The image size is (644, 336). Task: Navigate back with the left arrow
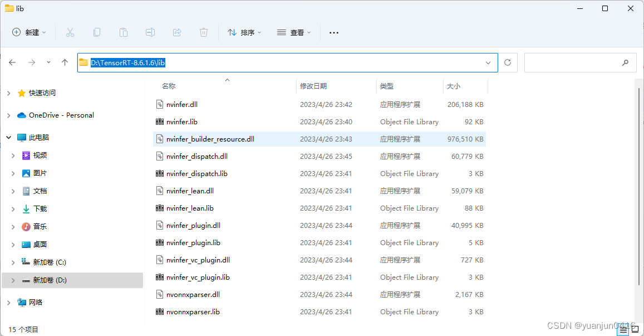click(x=12, y=62)
